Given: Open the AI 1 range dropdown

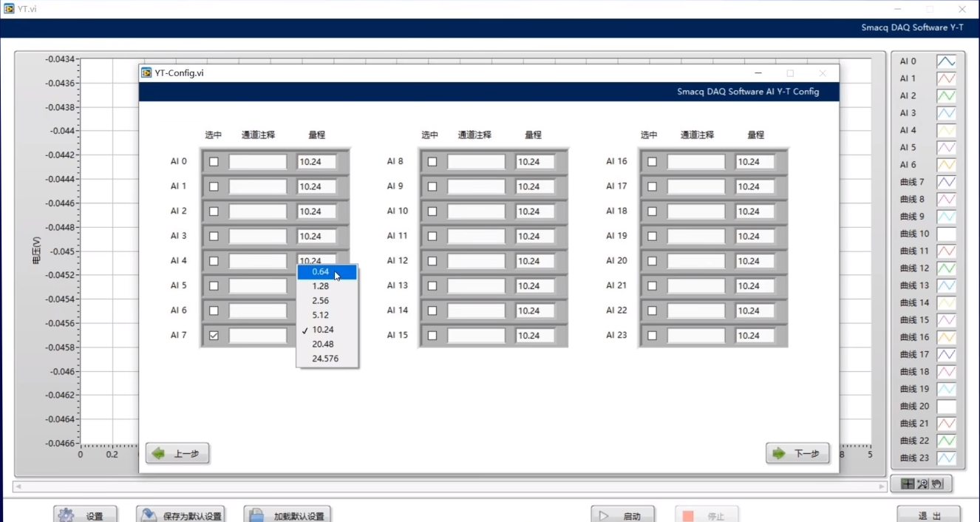Looking at the screenshot, I should (316, 187).
